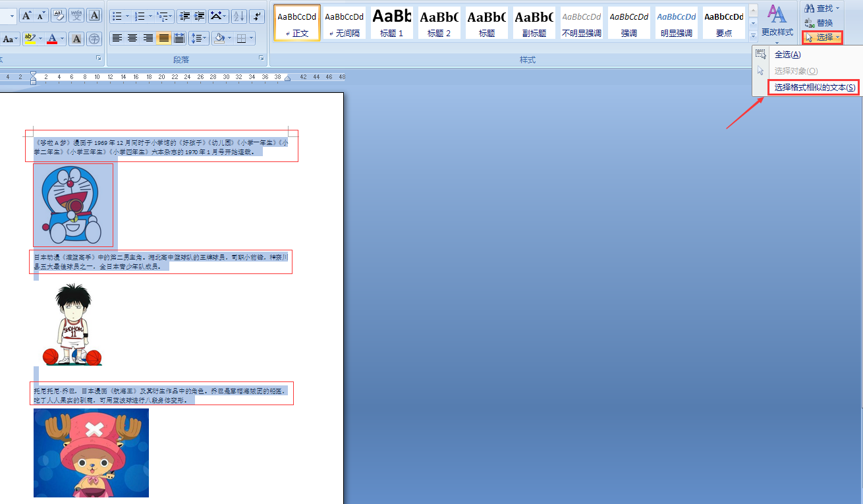
Task: Open font size combo box arrow
Action: tap(12, 15)
